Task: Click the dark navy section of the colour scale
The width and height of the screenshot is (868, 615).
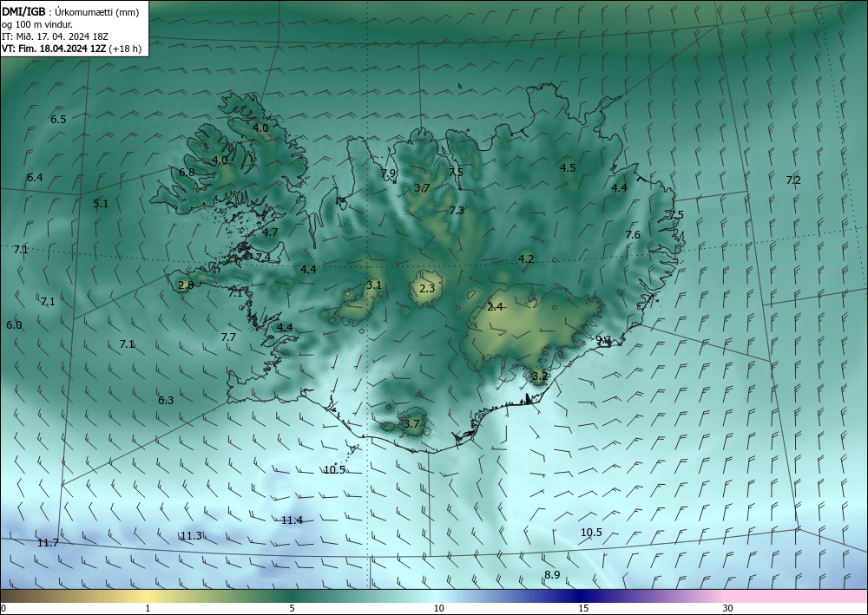Action: (x=578, y=596)
